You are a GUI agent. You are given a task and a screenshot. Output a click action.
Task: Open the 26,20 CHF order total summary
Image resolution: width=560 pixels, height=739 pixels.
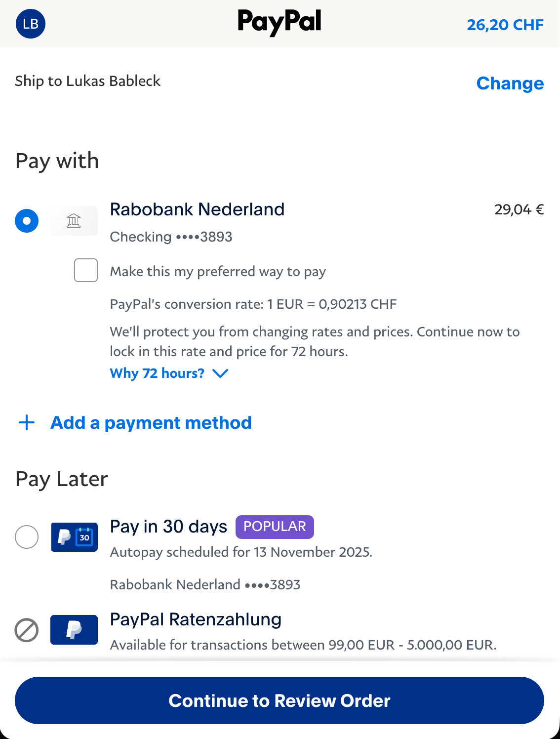click(505, 25)
